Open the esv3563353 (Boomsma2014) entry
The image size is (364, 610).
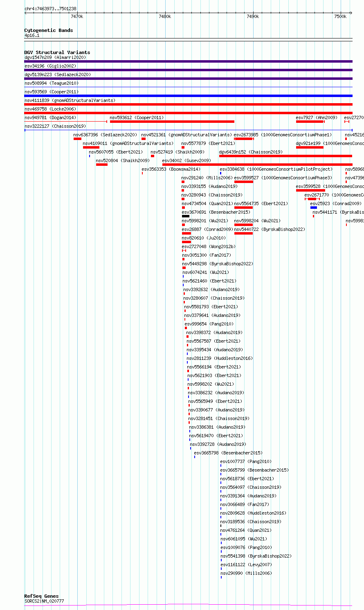[x=171, y=169]
